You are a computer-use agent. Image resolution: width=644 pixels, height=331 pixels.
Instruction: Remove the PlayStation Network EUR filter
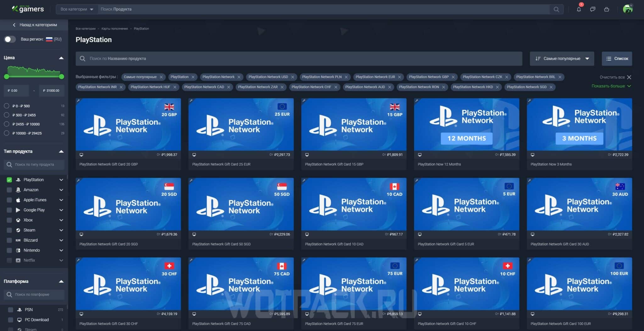(399, 77)
